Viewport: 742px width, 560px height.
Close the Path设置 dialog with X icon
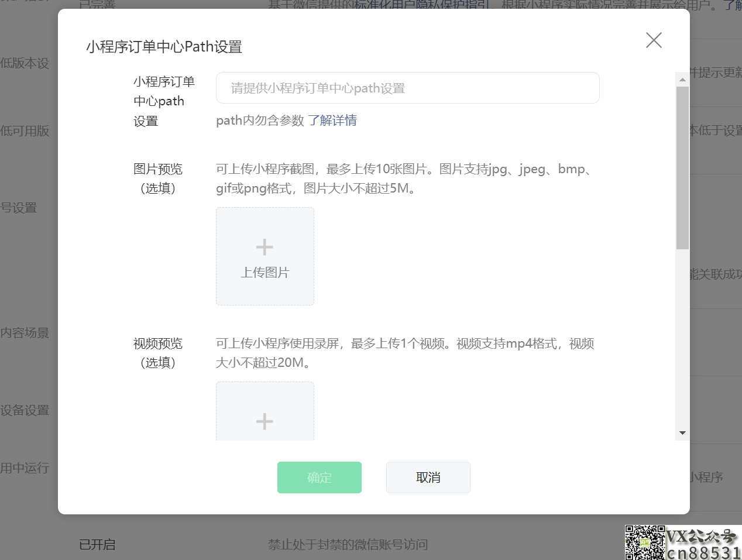pyautogui.click(x=654, y=40)
